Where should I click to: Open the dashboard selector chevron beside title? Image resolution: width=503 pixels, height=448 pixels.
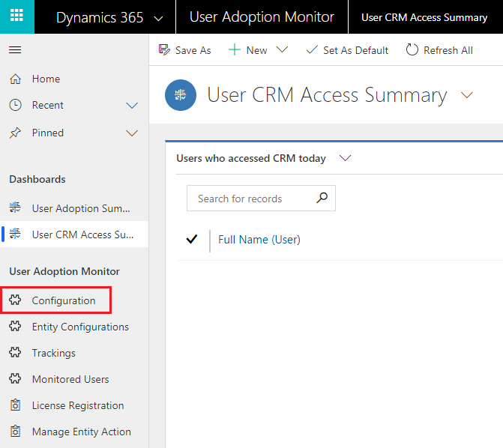[467, 95]
